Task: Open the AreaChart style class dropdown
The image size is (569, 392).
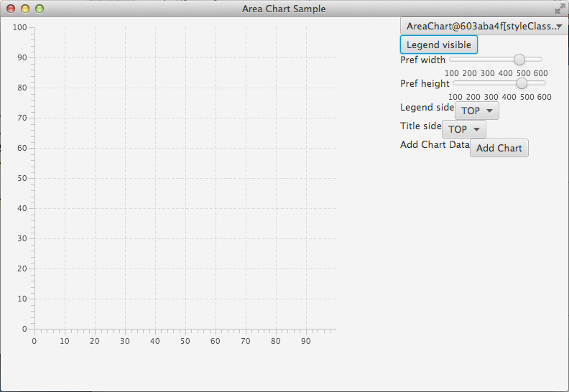Action: (x=484, y=26)
